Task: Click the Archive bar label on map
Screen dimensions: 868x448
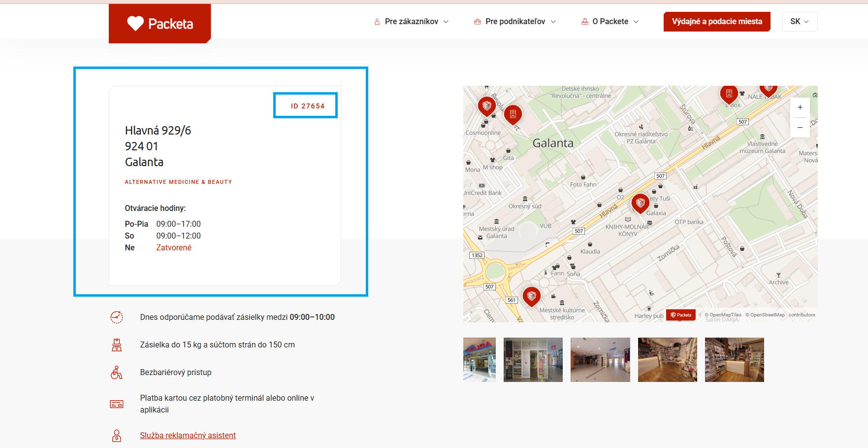Action: [779, 282]
